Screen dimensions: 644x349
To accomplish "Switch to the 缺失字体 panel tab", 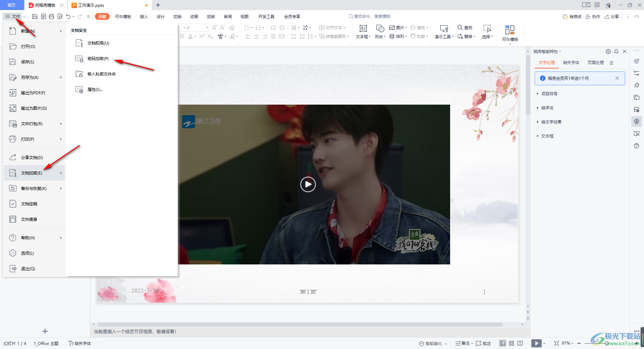I will point(571,63).
